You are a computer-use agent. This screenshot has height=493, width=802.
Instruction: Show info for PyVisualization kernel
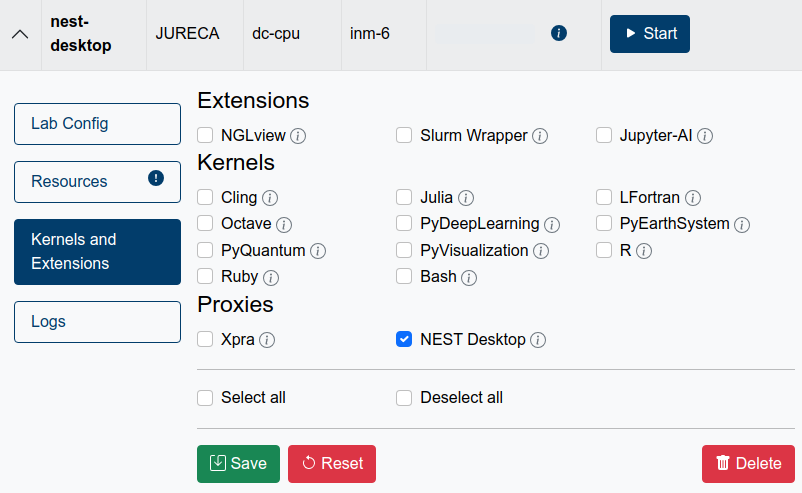click(541, 251)
